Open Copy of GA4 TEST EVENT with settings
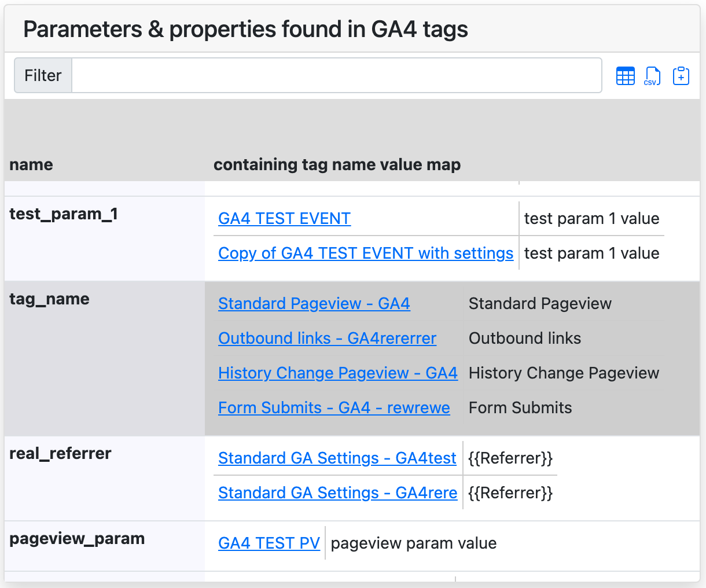 coord(366,253)
